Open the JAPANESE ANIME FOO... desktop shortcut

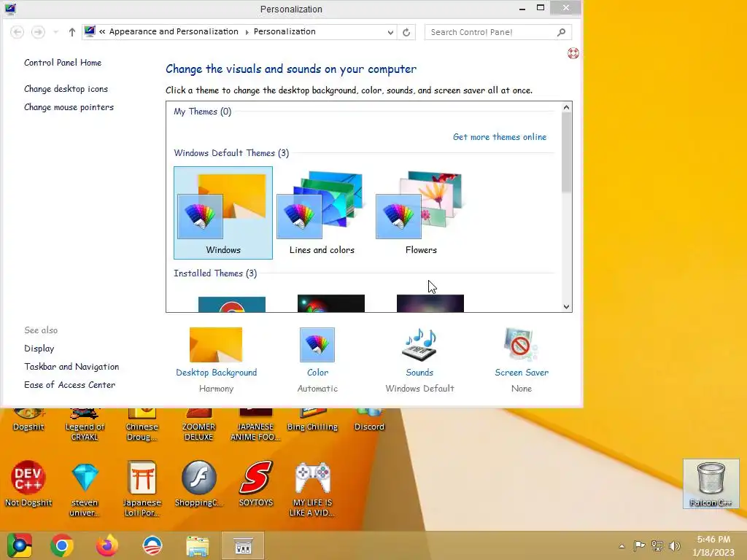click(255, 425)
